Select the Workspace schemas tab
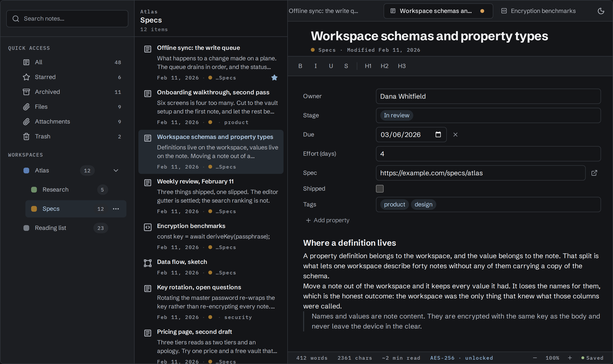The height and width of the screenshot is (364, 613). (438, 11)
